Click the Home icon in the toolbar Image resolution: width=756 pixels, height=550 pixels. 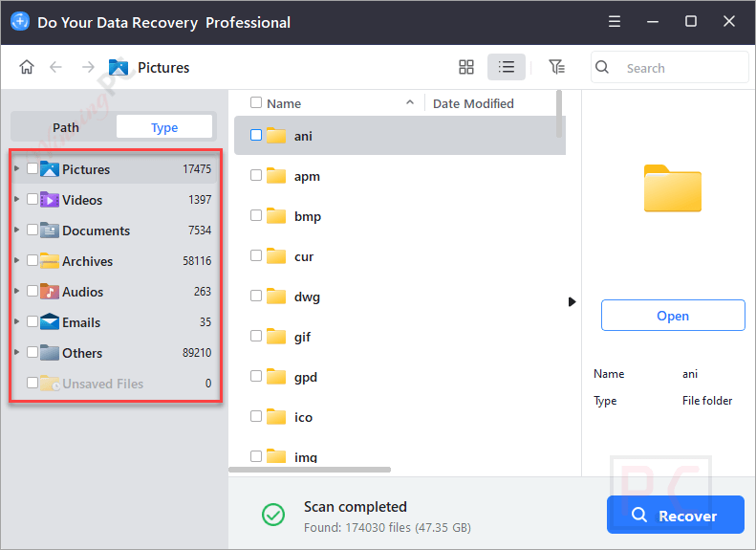27,67
